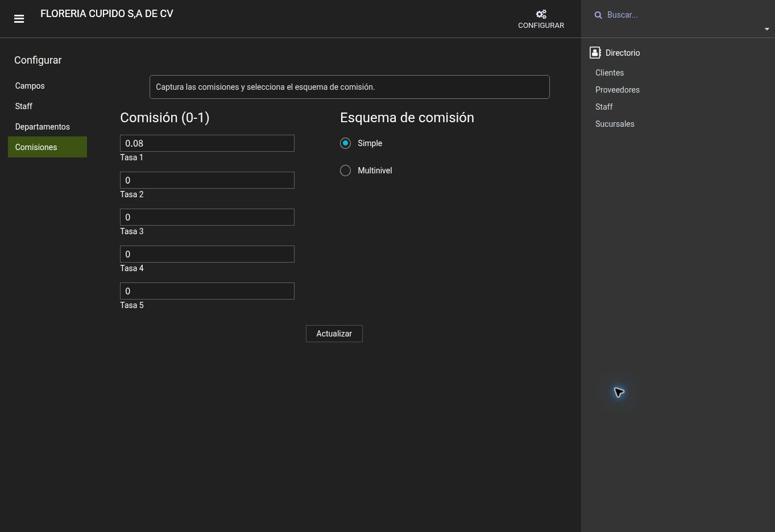This screenshot has height=532, width=775.
Task: Focus the Tasa 2 input field
Action: point(207,180)
